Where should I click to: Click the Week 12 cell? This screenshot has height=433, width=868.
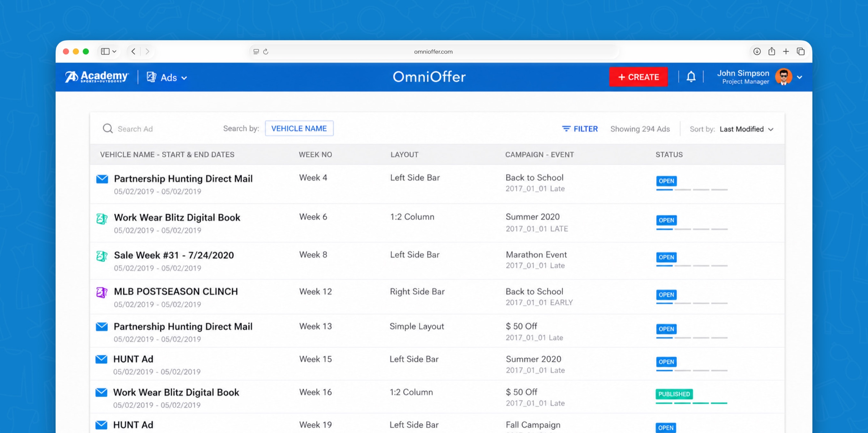(315, 292)
